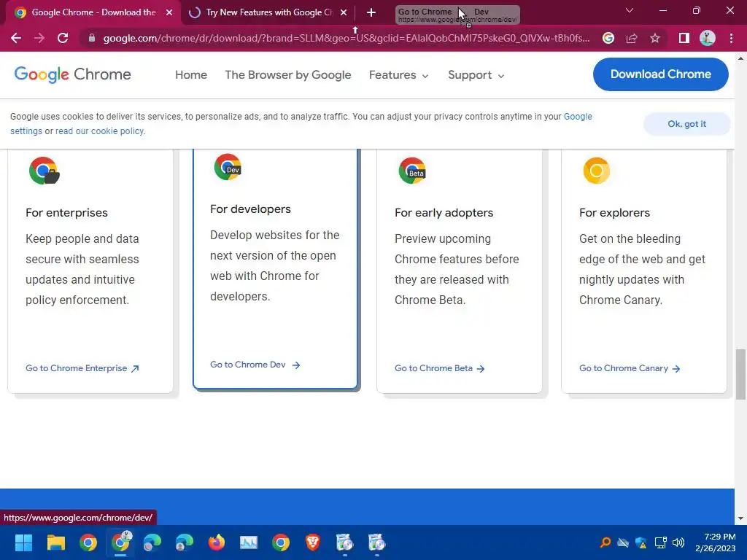Open the Home nav item
This screenshot has width=747, height=560.
(191, 75)
